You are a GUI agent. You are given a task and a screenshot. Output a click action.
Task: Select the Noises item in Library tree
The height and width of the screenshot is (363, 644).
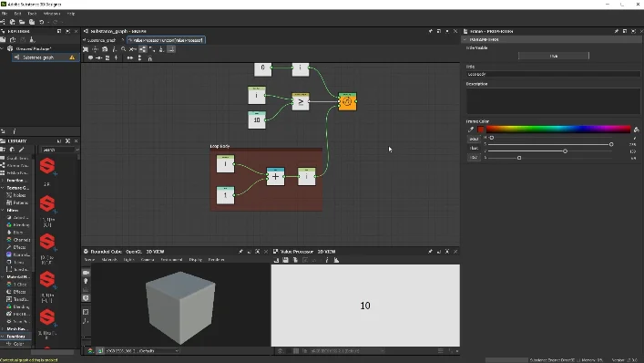point(19,195)
